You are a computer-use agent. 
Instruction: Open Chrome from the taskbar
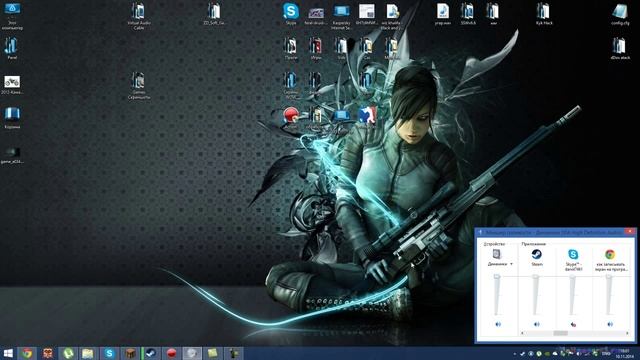27,353
